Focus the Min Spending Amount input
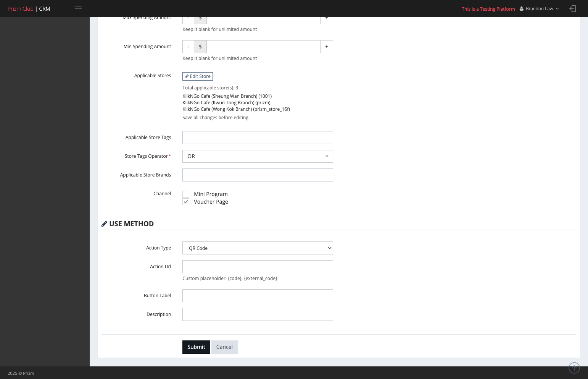This screenshot has width=588, height=379. pos(263,47)
